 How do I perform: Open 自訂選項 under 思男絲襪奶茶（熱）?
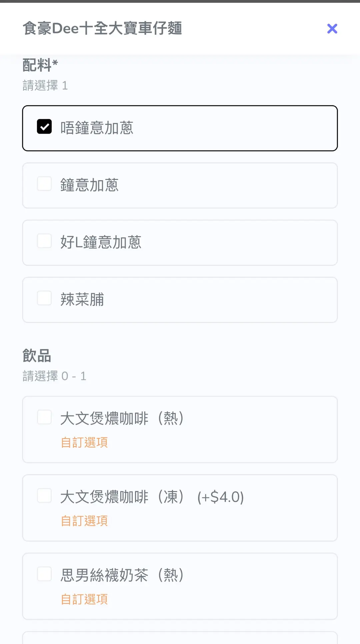(84, 599)
